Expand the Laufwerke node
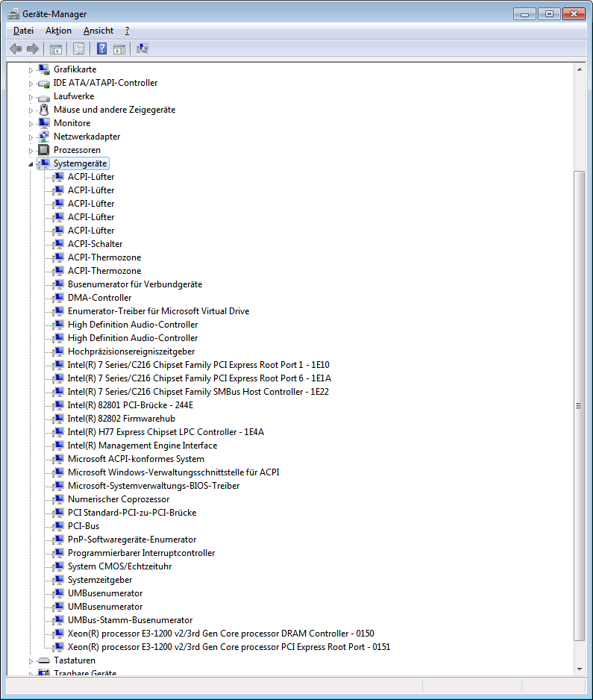The height and width of the screenshot is (700, 593). pyautogui.click(x=31, y=97)
